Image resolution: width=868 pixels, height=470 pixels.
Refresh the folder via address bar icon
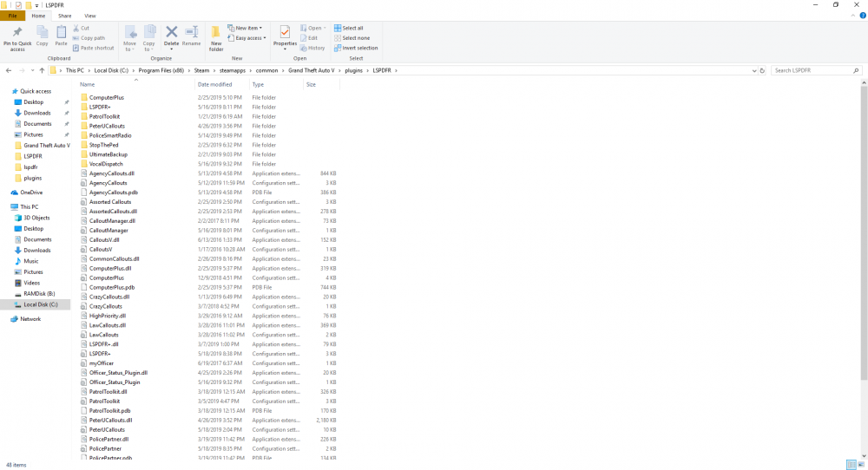click(762, 71)
